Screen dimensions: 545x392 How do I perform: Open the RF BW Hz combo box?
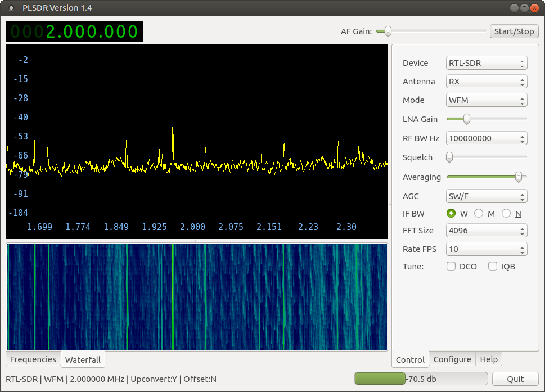click(486, 138)
